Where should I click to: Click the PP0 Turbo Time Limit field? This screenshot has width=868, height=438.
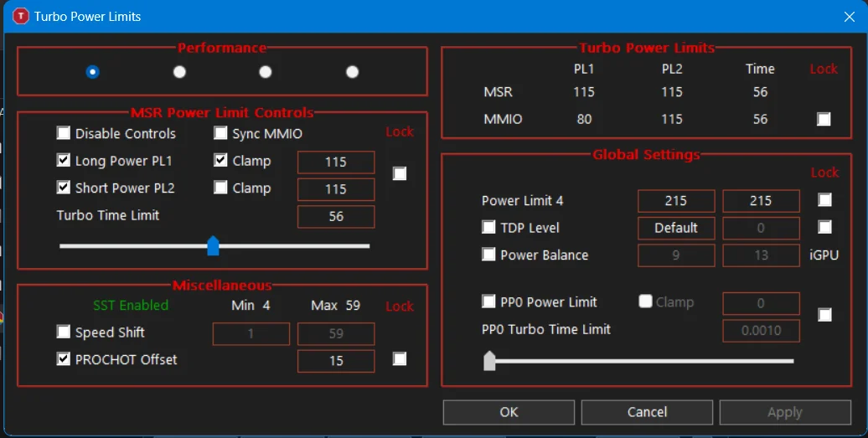click(x=761, y=330)
